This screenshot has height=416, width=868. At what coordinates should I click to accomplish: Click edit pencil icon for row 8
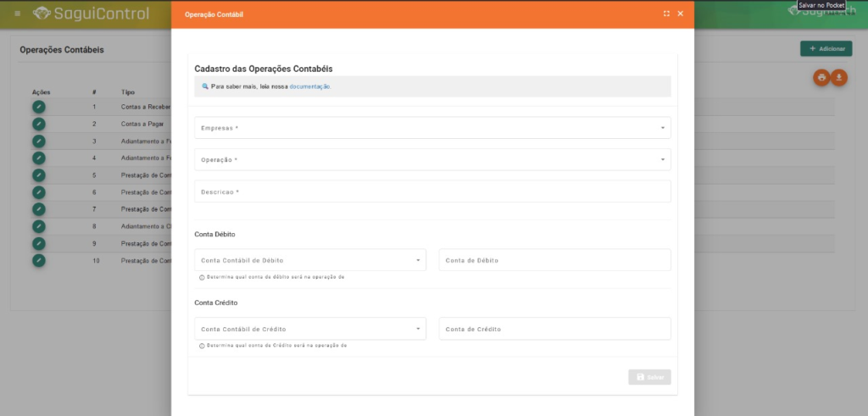click(x=39, y=226)
